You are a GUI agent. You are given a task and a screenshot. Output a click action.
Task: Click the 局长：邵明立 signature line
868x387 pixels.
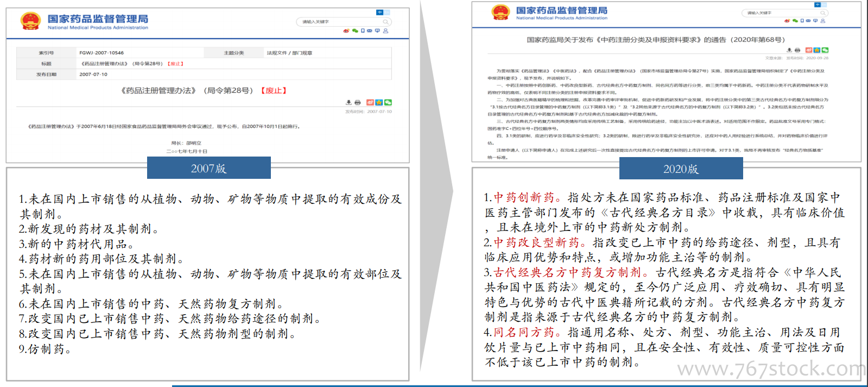186,143
